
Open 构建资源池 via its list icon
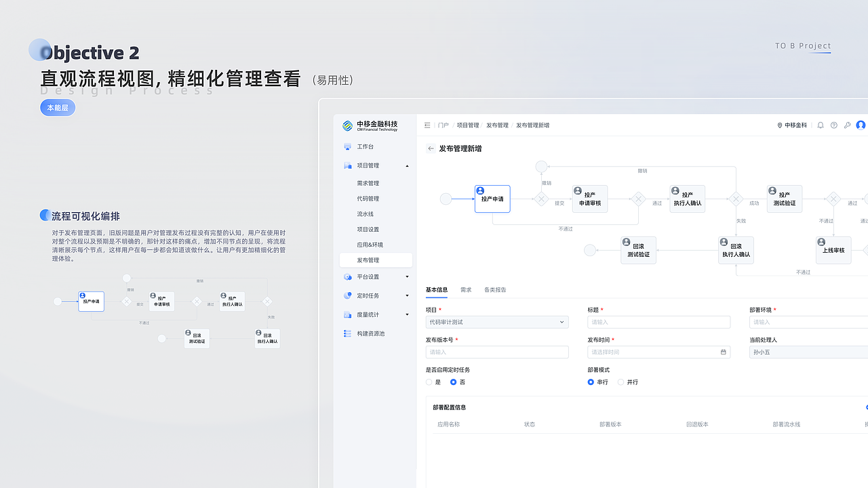pyautogui.click(x=348, y=333)
